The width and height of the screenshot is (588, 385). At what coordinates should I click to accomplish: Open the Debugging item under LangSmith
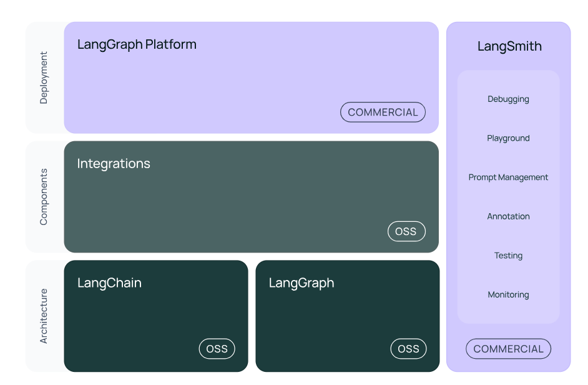click(x=508, y=99)
